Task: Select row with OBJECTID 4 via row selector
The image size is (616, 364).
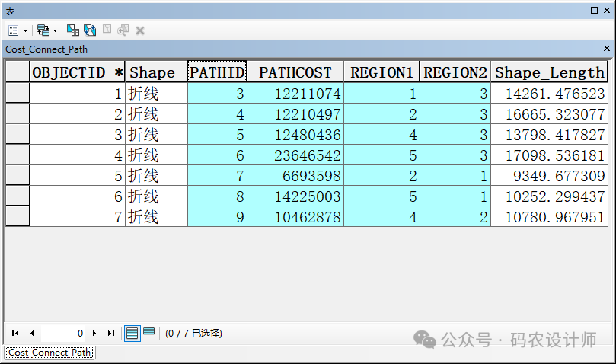Action: tap(18, 155)
